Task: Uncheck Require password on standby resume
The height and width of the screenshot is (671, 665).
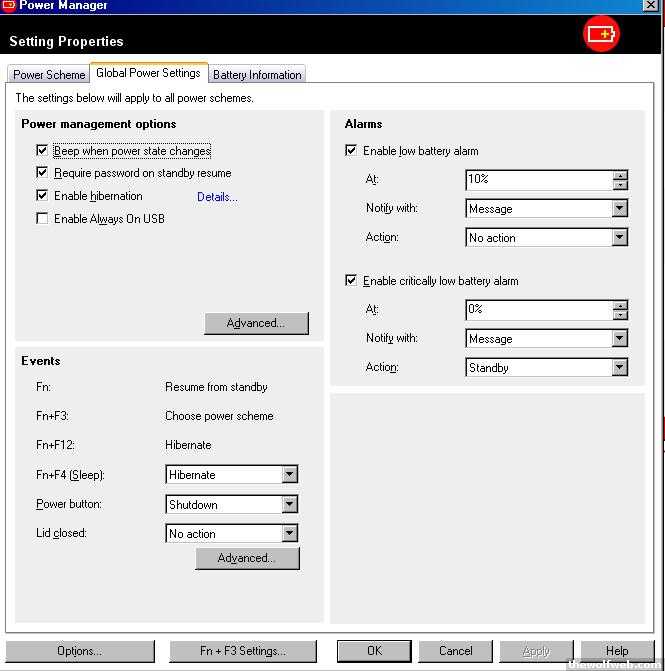Action: point(42,173)
